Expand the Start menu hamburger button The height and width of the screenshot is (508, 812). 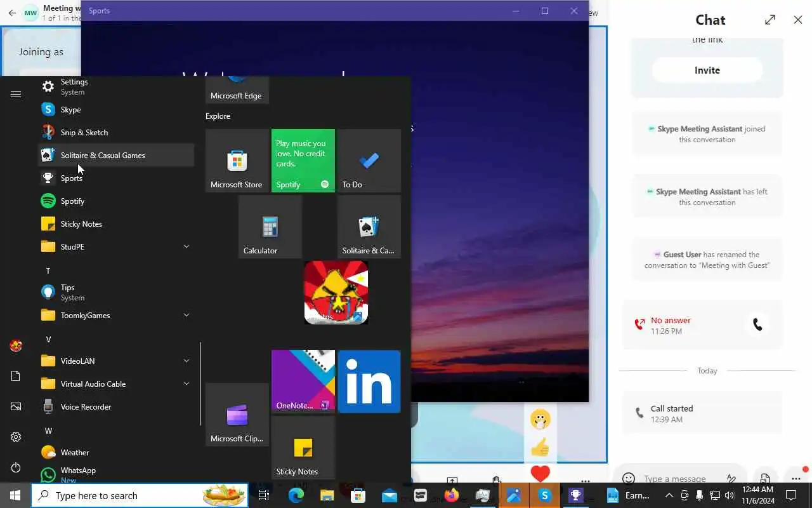point(16,94)
